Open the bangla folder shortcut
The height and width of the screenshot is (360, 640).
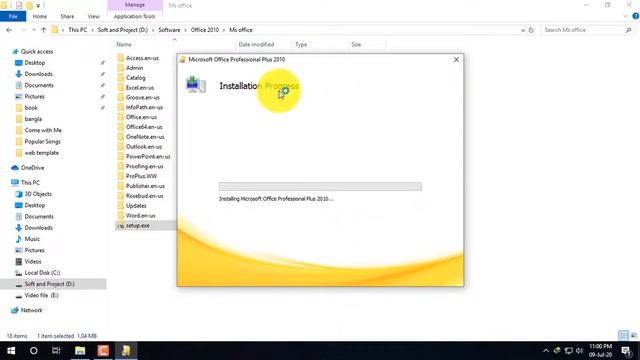coord(33,119)
